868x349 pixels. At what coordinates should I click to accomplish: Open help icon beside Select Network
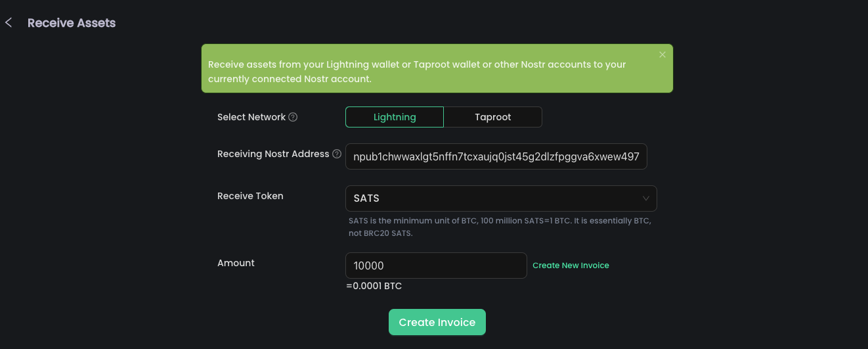coord(293,117)
